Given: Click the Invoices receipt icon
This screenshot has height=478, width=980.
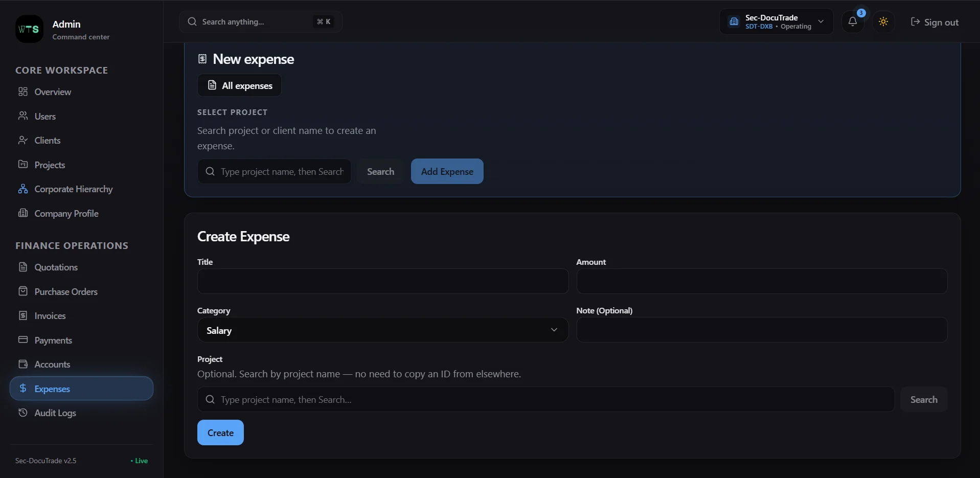Looking at the screenshot, I should point(23,315).
